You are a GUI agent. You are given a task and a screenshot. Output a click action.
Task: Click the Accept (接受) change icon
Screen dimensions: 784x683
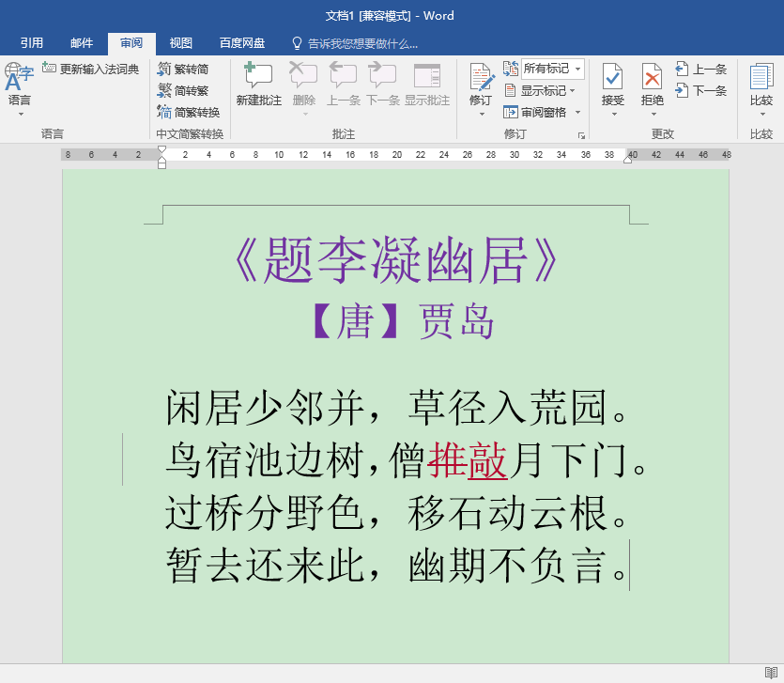coord(612,76)
